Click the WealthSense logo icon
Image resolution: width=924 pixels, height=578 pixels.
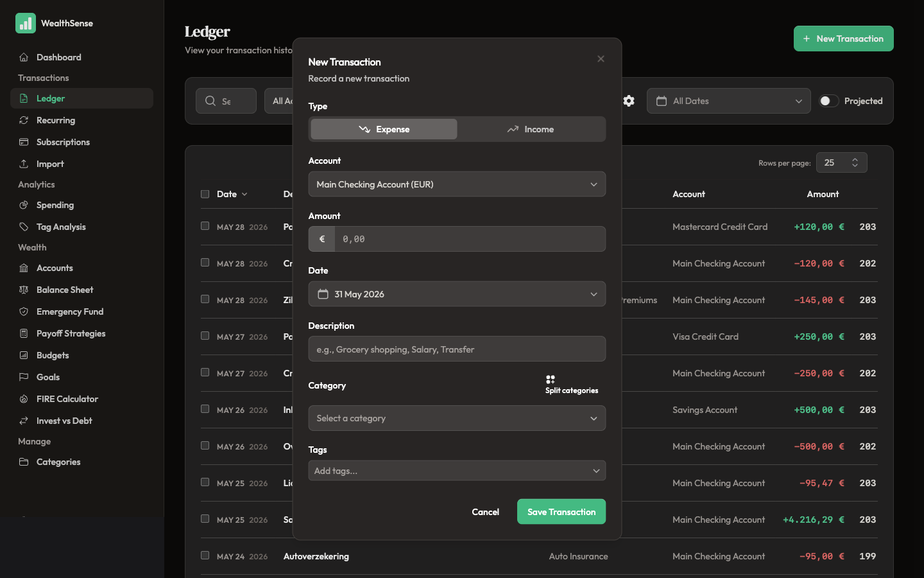pyautogui.click(x=26, y=23)
